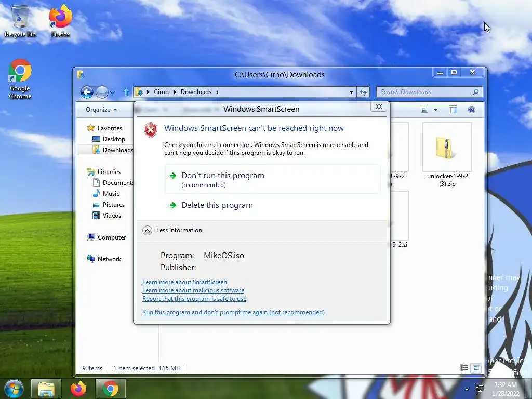Select Computer in the navigation pane
Image resolution: width=532 pixels, height=399 pixels.
106,237
